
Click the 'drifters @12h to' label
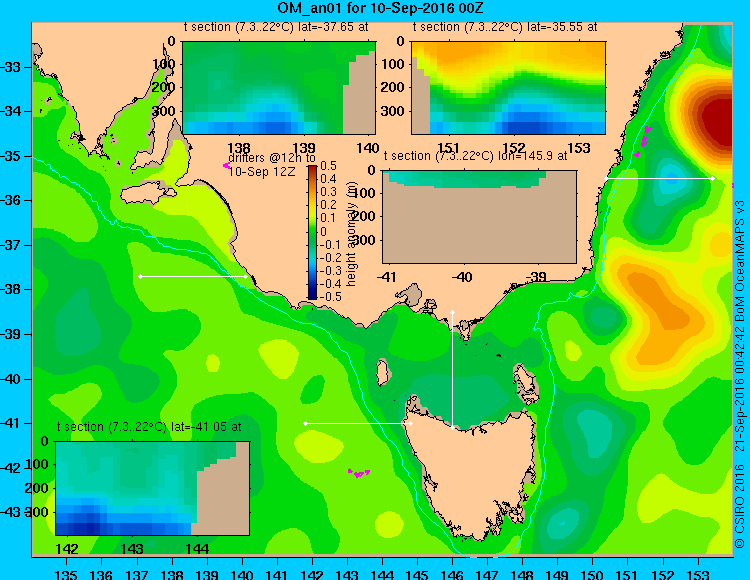coord(271,158)
